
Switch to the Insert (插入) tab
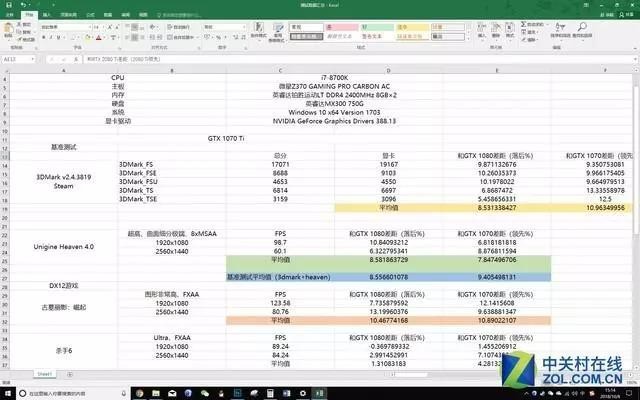click(47, 15)
